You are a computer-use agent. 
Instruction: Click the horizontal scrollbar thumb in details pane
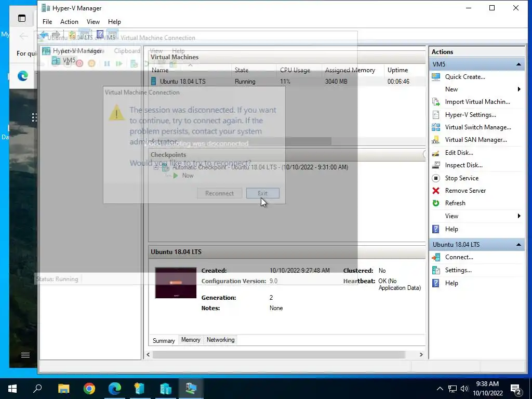pos(279,354)
